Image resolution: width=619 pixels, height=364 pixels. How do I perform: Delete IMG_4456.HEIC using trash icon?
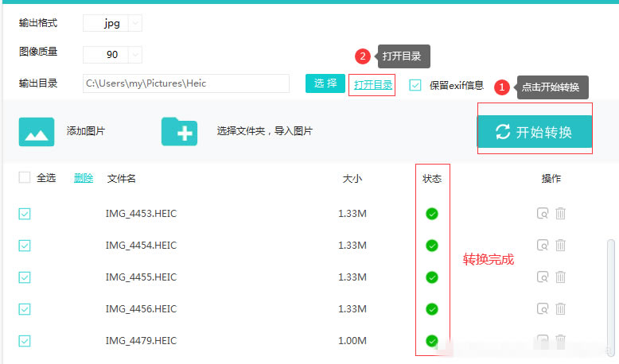[x=560, y=308]
